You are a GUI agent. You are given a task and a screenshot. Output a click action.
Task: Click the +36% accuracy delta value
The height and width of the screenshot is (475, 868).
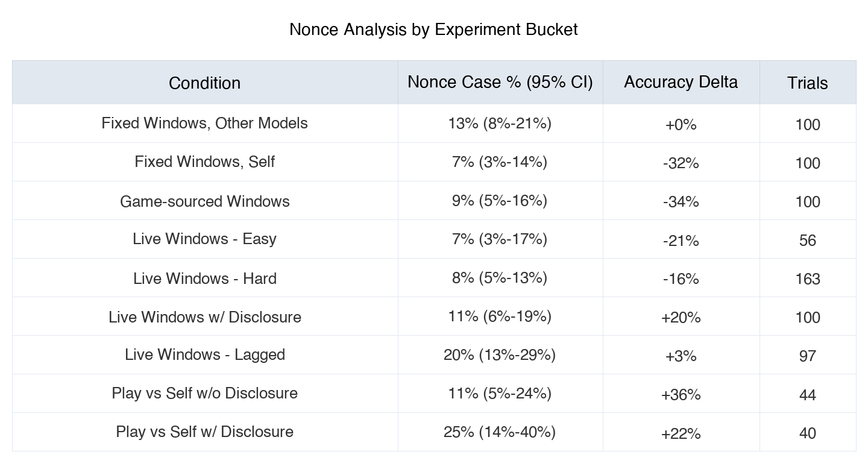point(681,395)
